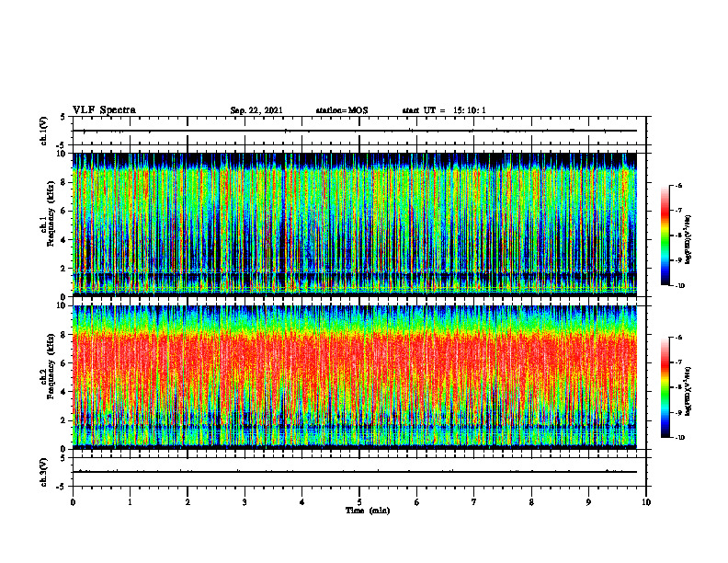
Task: Click the "Time (min)" axis title
Action: pyautogui.click(x=368, y=511)
